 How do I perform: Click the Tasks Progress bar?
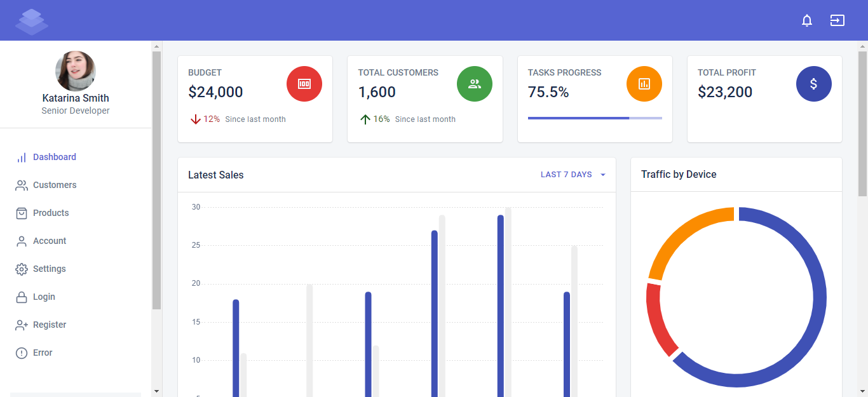(595, 118)
